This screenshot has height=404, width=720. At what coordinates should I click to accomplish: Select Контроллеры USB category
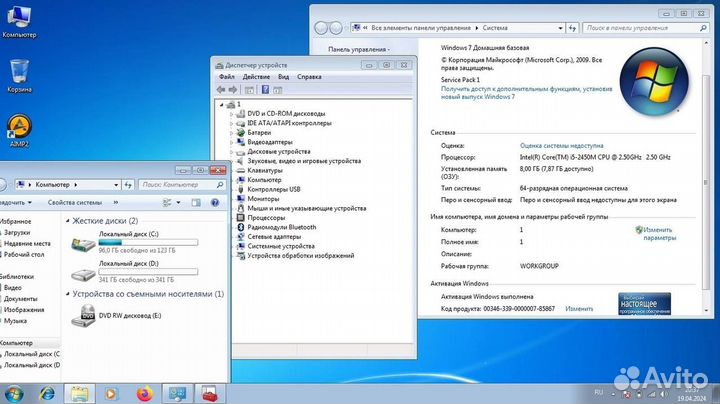coord(274,189)
